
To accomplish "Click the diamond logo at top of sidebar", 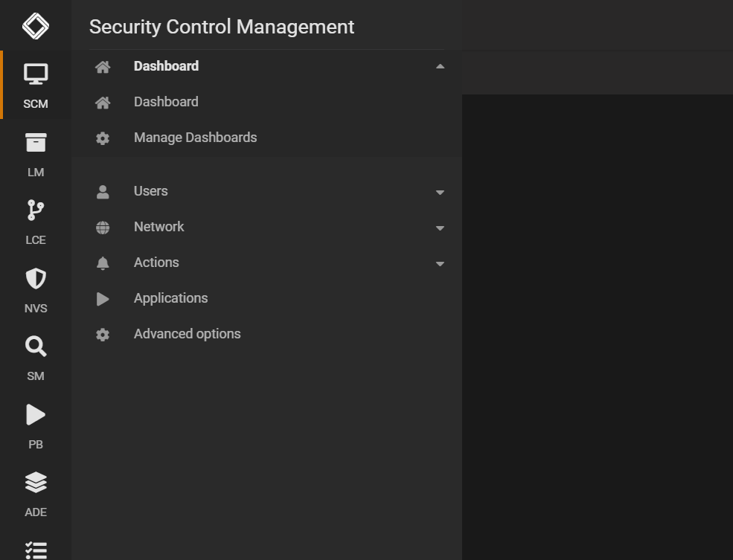I will click(36, 26).
